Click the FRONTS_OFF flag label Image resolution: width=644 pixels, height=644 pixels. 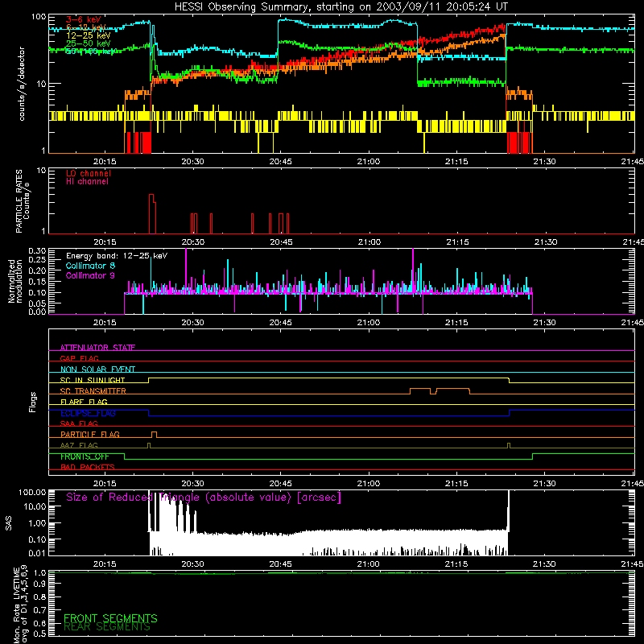pyautogui.click(x=85, y=456)
